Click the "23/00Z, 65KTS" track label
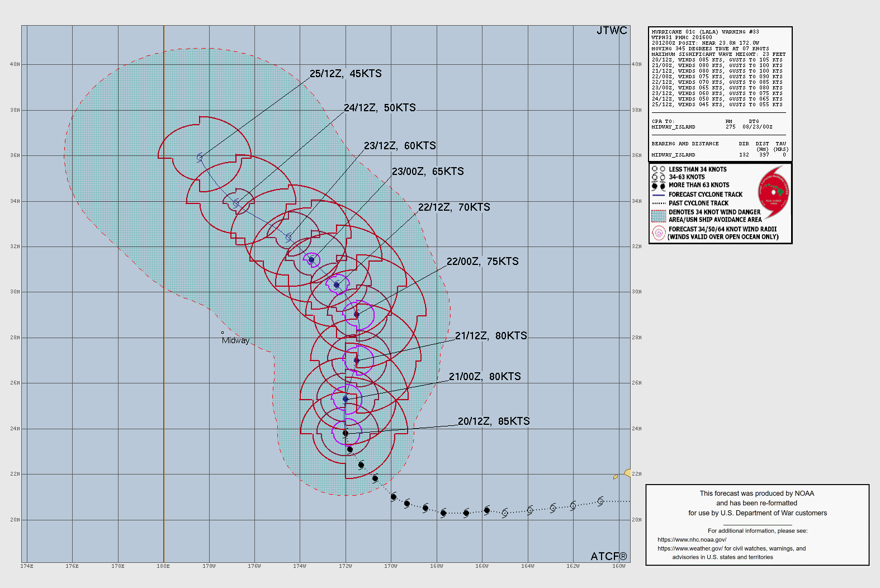The image size is (880, 588). [428, 172]
